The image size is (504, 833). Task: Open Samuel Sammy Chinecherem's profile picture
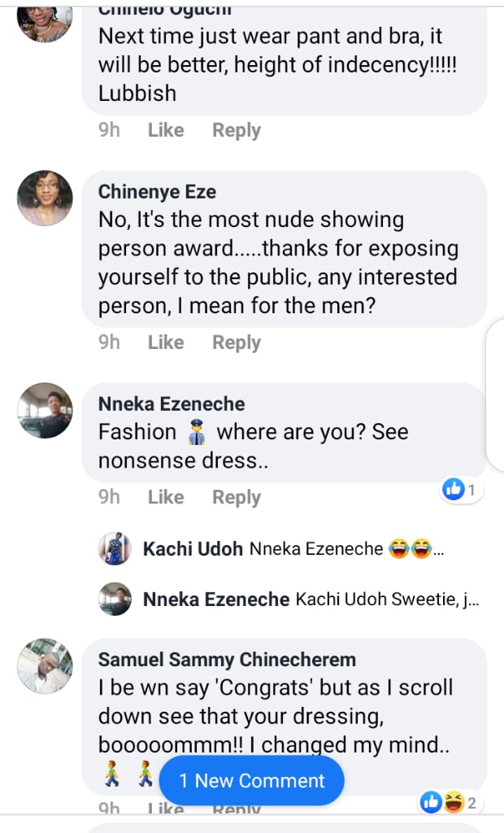click(x=46, y=665)
